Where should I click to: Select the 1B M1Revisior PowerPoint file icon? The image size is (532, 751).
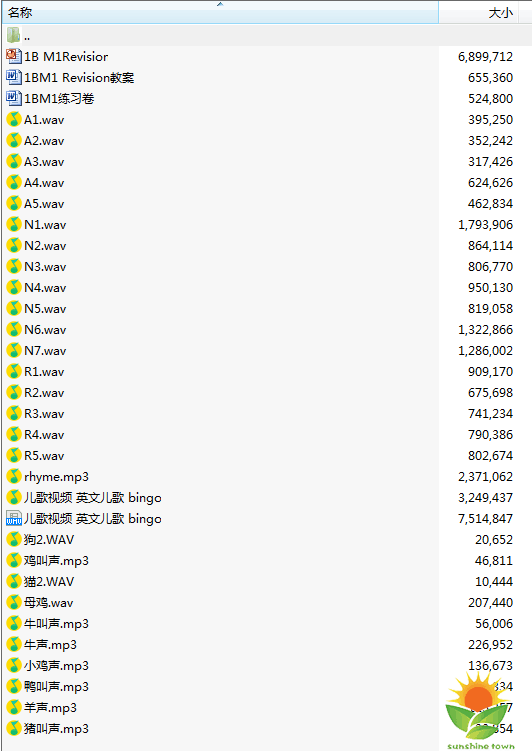click(x=13, y=56)
